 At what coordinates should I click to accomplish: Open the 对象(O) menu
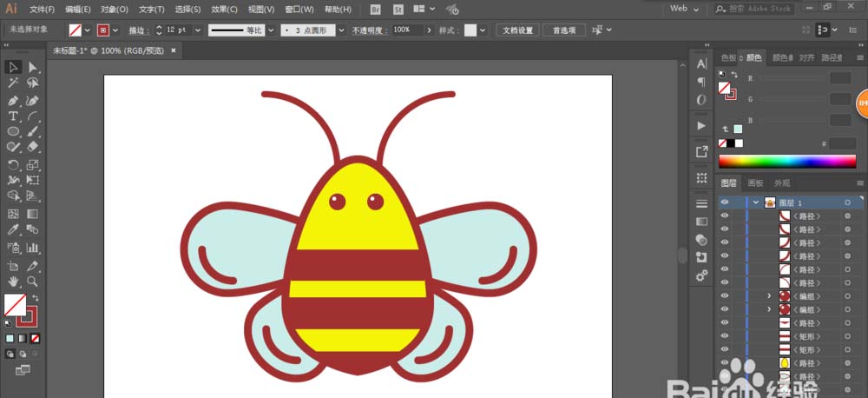pyautogui.click(x=115, y=10)
